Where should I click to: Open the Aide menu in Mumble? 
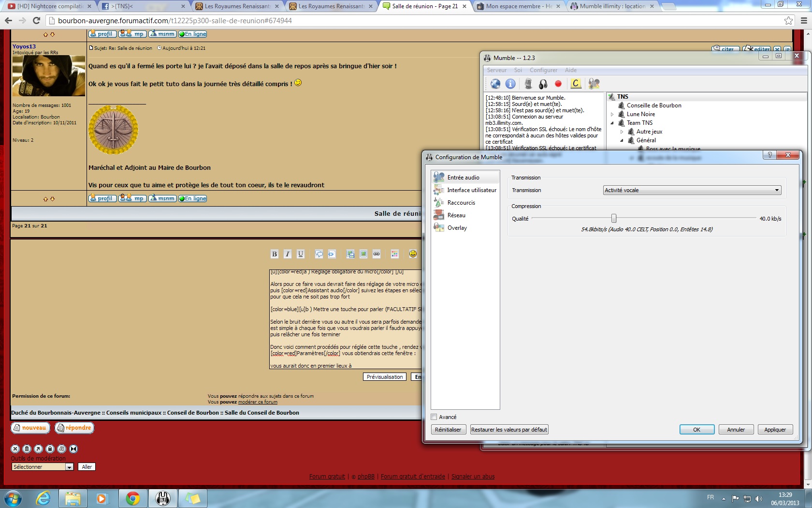[571, 70]
